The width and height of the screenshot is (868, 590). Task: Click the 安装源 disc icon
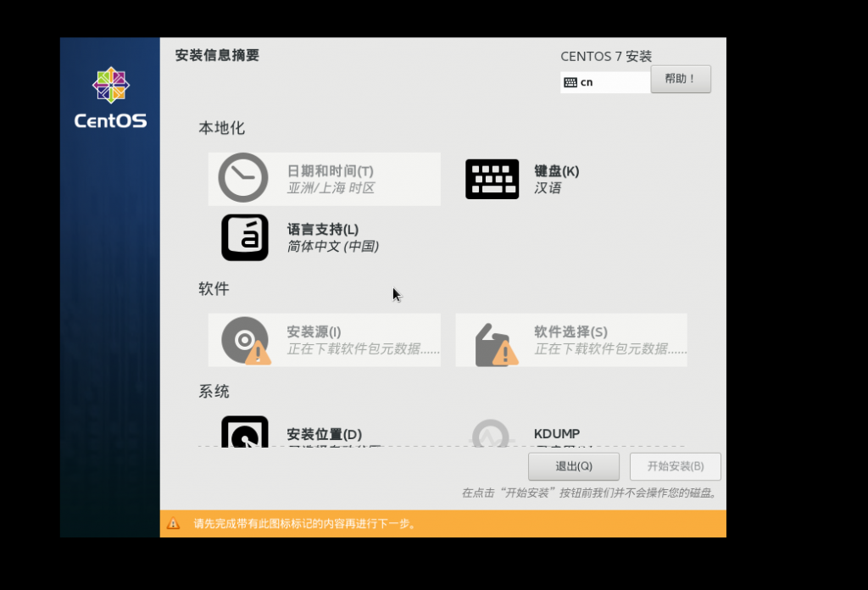point(246,341)
